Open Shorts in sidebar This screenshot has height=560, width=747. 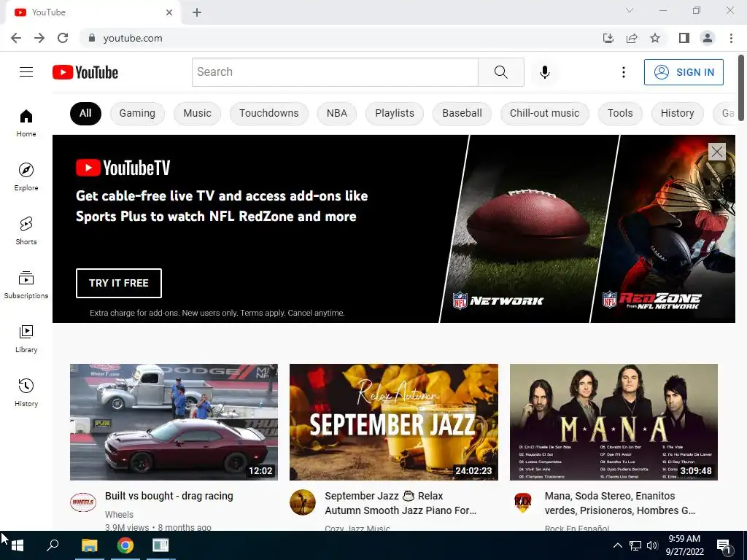coord(26,230)
